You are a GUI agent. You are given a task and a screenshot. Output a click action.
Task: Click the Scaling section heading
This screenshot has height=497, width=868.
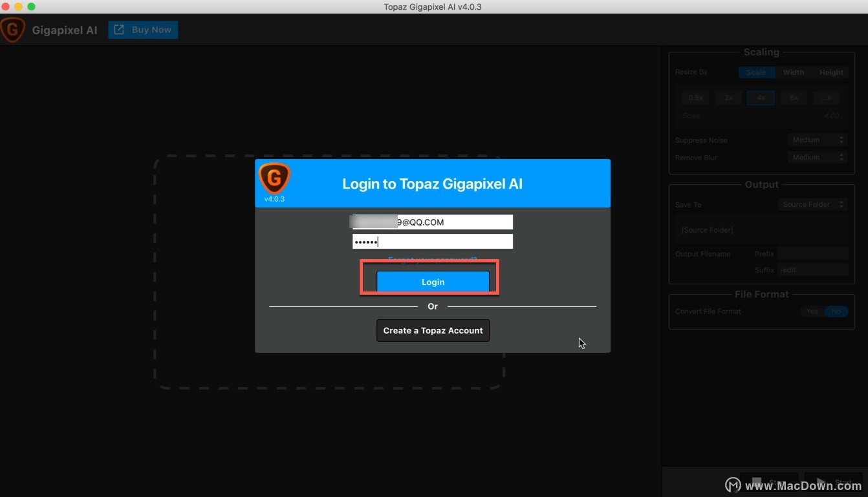(761, 52)
